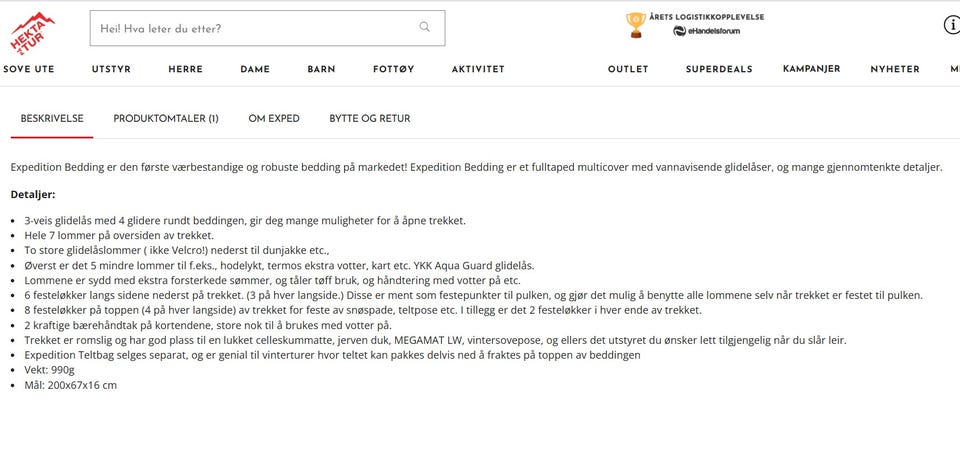Open the KAMPANJER page

click(x=811, y=69)
